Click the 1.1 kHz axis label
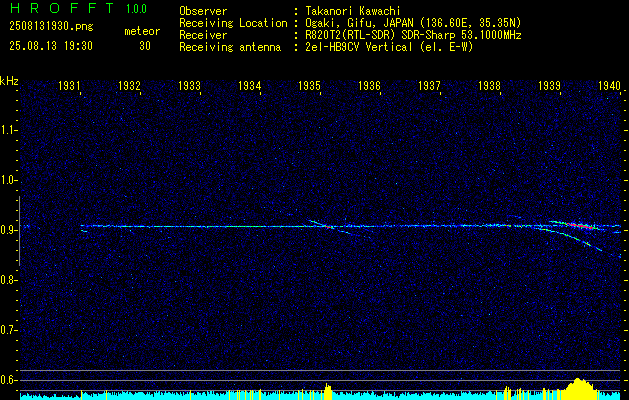This screenshot has height=400, width=629. point(8,130)
